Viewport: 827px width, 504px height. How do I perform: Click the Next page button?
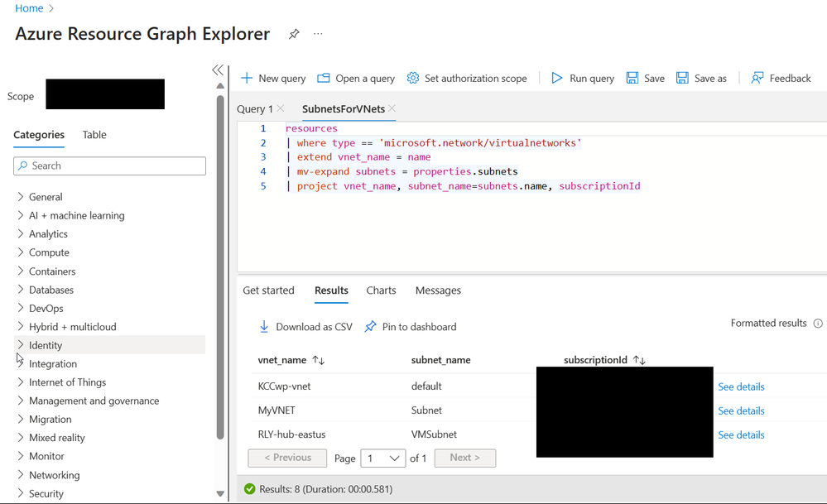point(464,458)
